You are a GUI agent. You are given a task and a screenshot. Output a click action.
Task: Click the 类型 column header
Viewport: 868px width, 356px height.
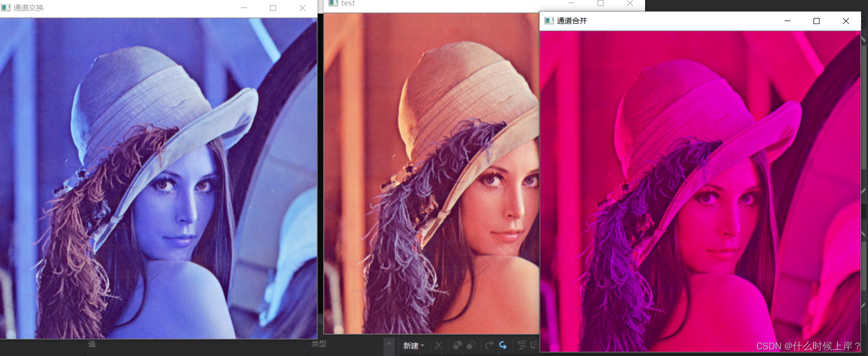coord(319,344)
